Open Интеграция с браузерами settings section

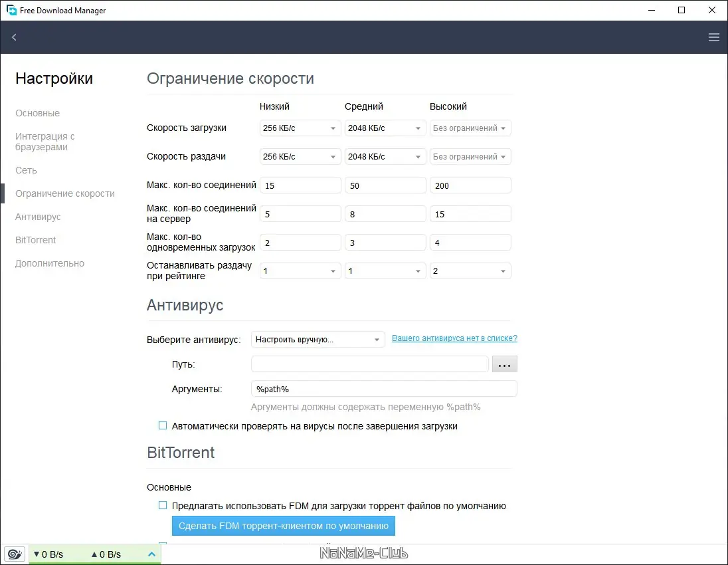(45, 142)
